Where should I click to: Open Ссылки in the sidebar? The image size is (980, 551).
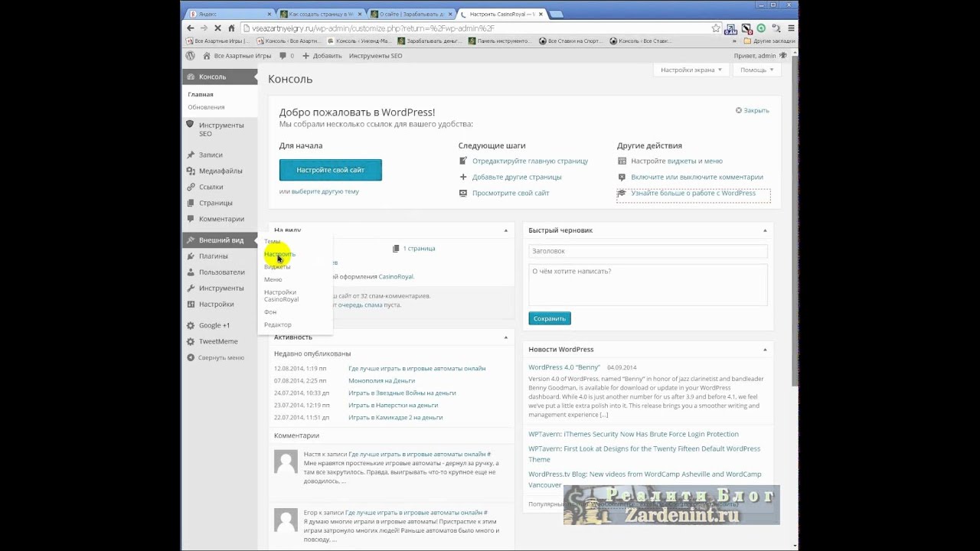[220, 187]
